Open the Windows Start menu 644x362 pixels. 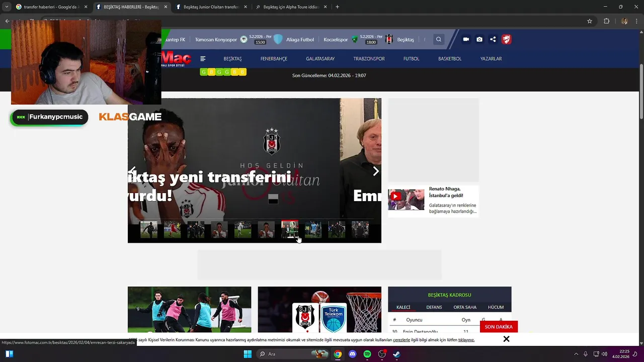(x=248, y=354)
